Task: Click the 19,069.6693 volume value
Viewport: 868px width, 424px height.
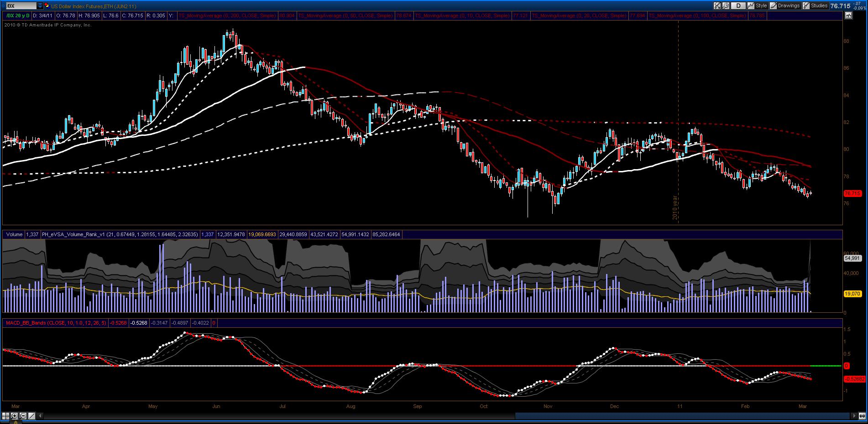Action: click(262, 234)
